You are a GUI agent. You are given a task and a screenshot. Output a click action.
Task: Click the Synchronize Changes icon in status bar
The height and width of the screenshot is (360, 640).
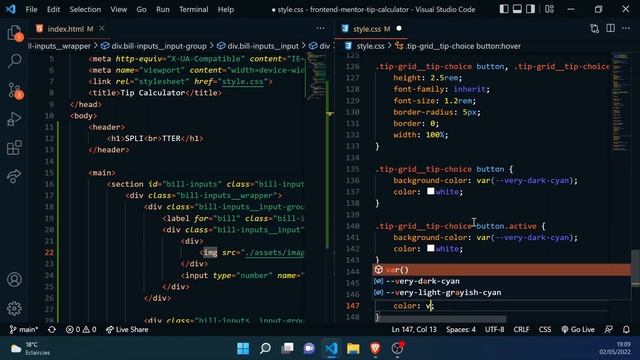(52, 329)
